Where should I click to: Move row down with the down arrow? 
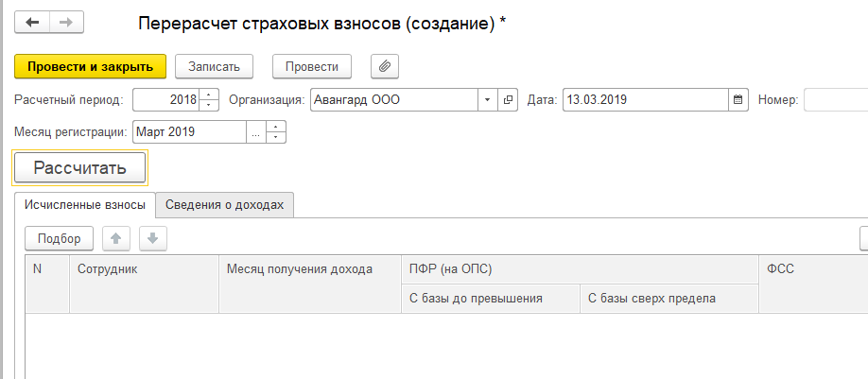152,239
